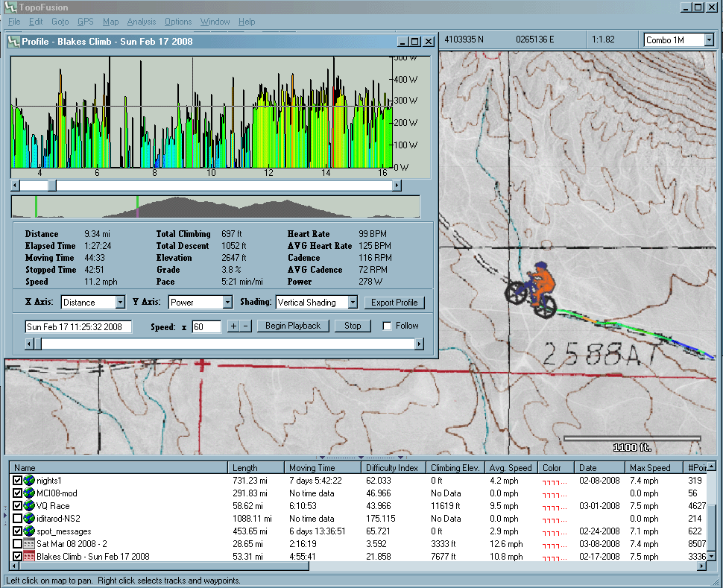Uncheck the Blakes Climb track checkbox
Image resolution: width=723 pixels, height=588 pixels.
(x=18, y=556)
